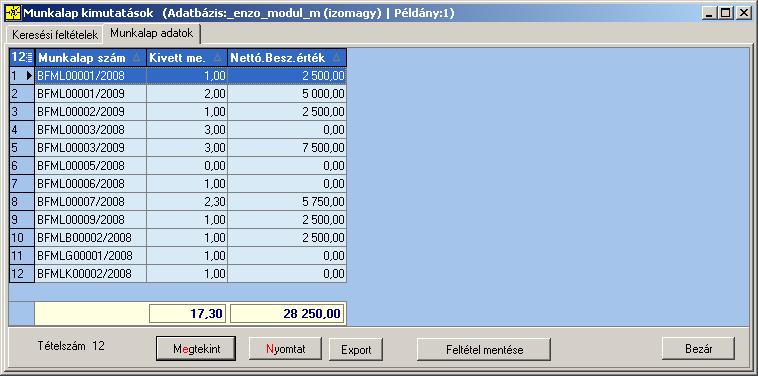This screenshot has width=758, height=376.
Task: Maximize the Munkalap kimutatások window
Action: 725,14
